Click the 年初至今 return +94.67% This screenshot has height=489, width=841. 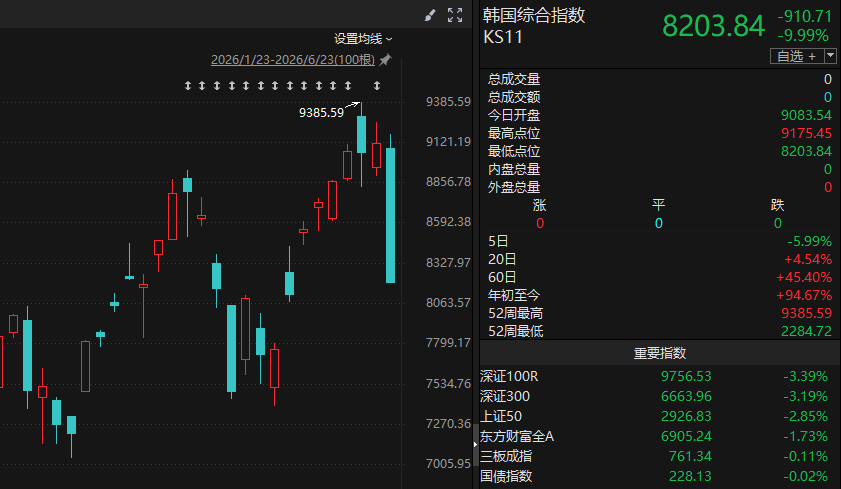804,295
